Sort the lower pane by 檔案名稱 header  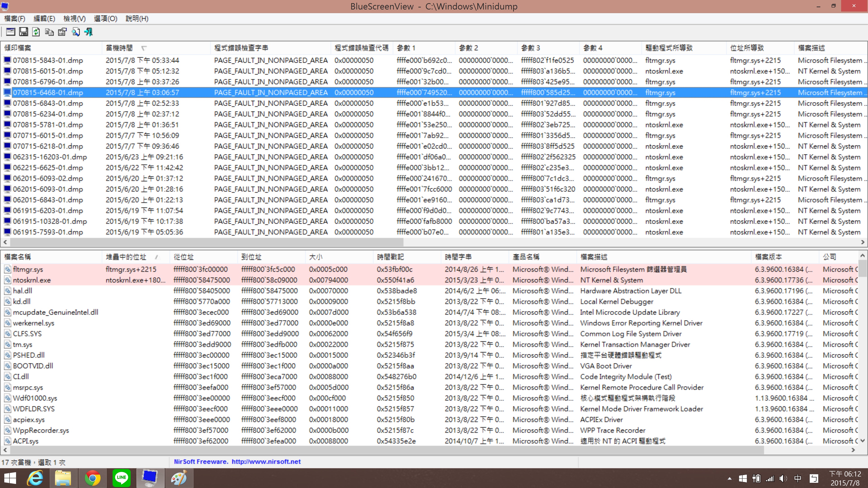pyautogui.click(x=51, y=257)
